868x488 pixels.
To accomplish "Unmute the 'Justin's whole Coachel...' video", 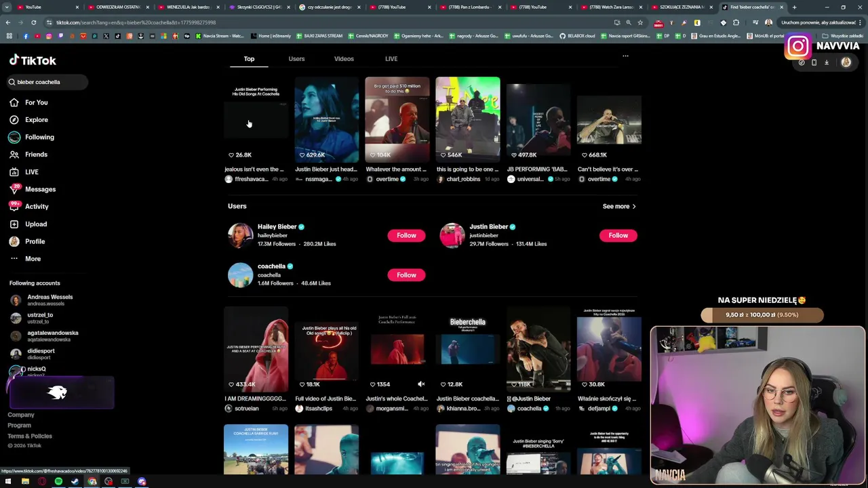I will point(421,384).
